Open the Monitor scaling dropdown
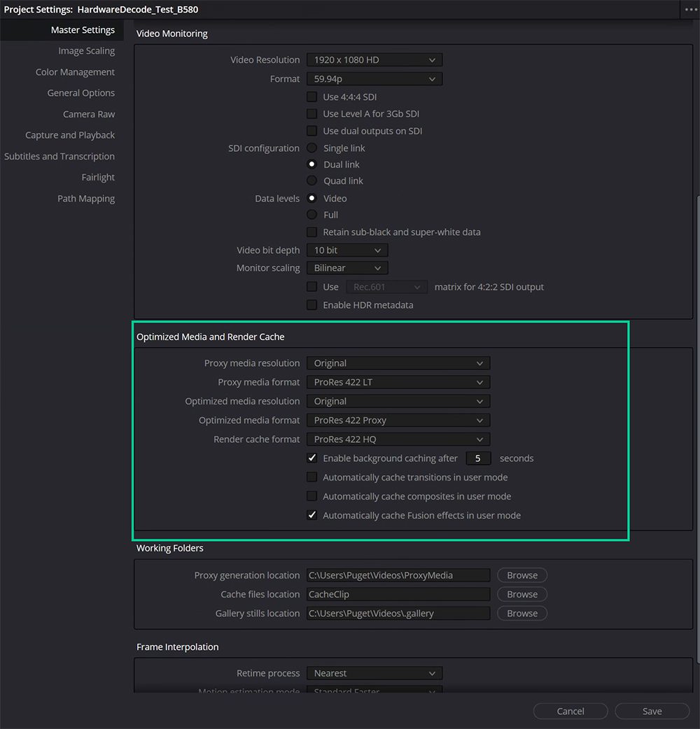The height and width of the screenshot is (729, 700). [346, 267]
